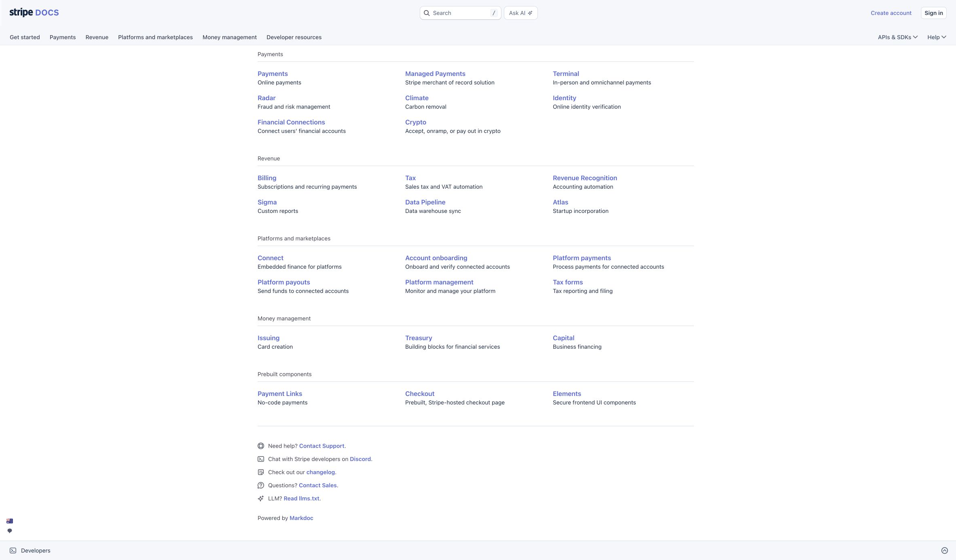956x560 pixels.
Task: Expand the bottom Developers panel using the chevron
Action: click(945, 550)
